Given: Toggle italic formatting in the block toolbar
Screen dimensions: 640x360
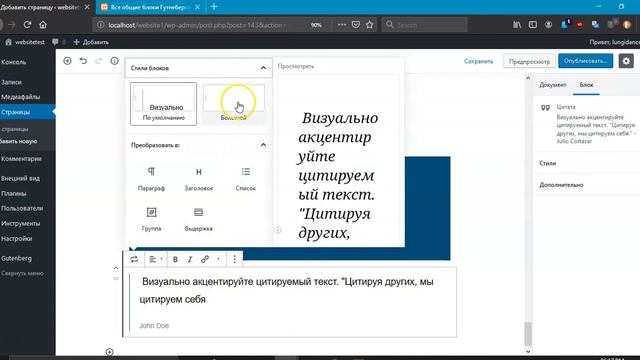Looking at the screenshot, I should (x=190, y=259).
